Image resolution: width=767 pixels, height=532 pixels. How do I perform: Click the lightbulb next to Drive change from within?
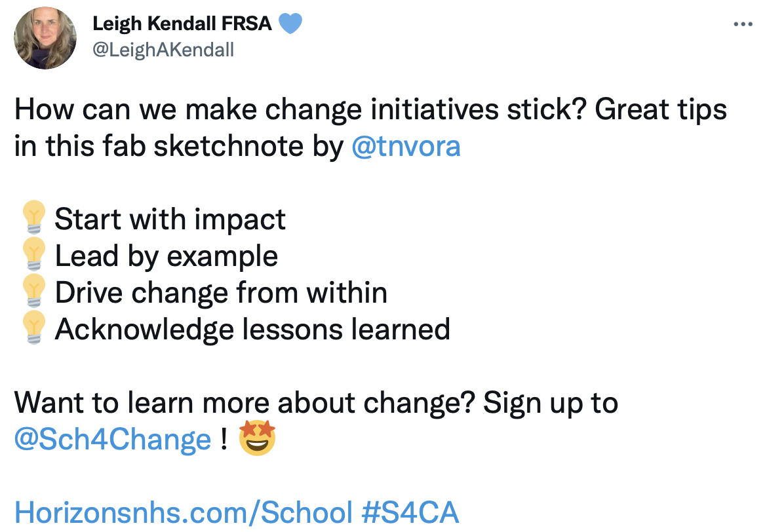coord(33,291)
